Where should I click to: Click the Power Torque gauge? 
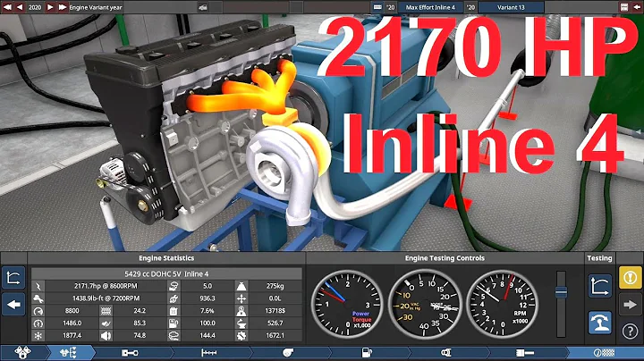point(347,304)
